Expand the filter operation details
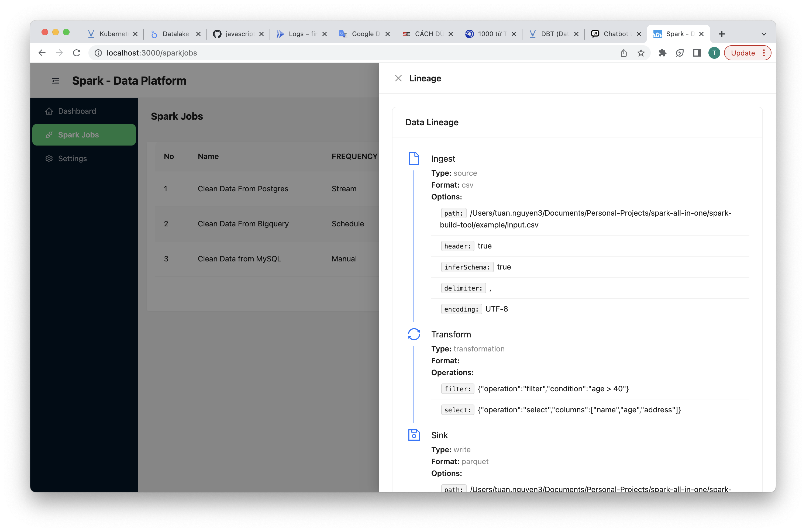 click(456, 388)
